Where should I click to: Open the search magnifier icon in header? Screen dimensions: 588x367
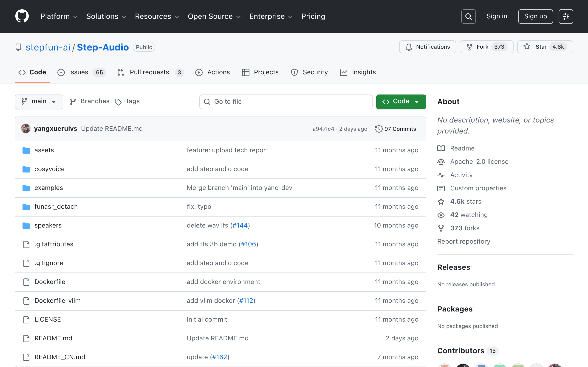pyautogui.click(x=468, y=17)
